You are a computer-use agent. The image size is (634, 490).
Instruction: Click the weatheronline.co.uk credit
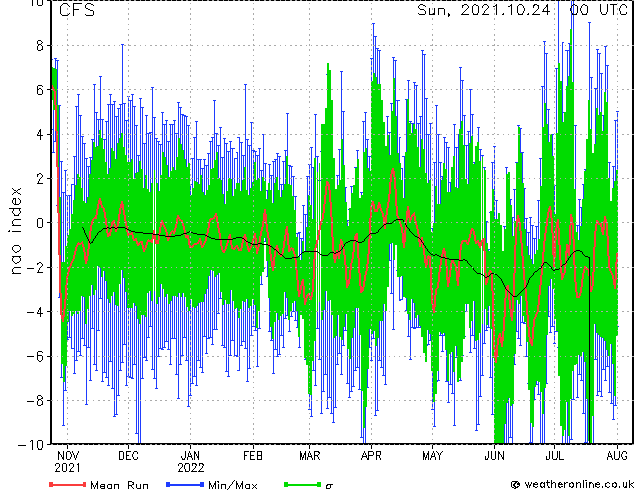click(572, 484)
